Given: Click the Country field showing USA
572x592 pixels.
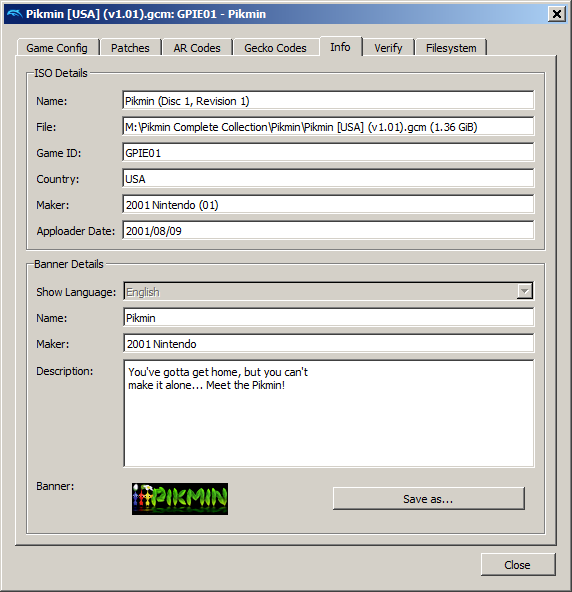Looking at the screenshot, I should pos(328,179).
